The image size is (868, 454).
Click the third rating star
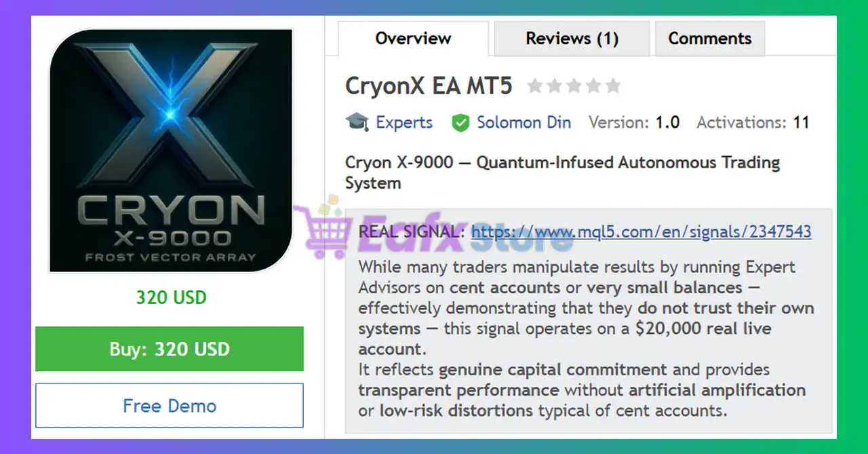pyautogui.click(x=574, y=86)
